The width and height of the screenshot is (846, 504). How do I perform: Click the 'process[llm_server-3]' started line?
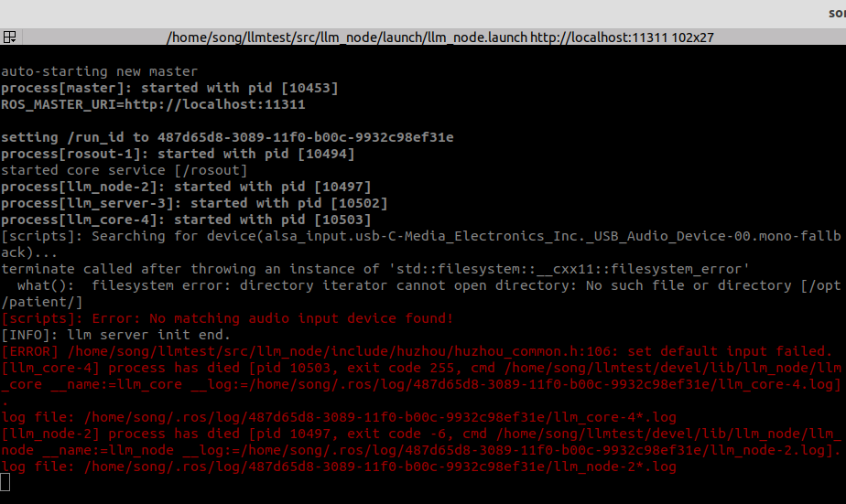[194, 203]
